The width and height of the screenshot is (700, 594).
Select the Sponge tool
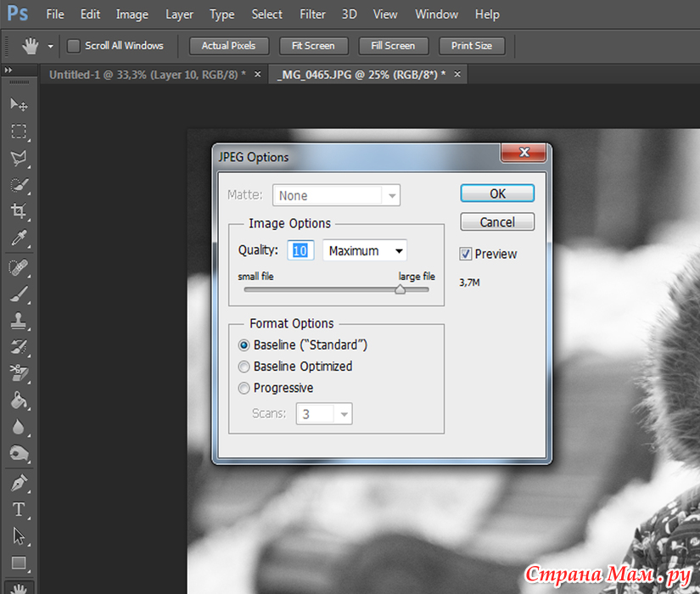(x=19, y=454)
